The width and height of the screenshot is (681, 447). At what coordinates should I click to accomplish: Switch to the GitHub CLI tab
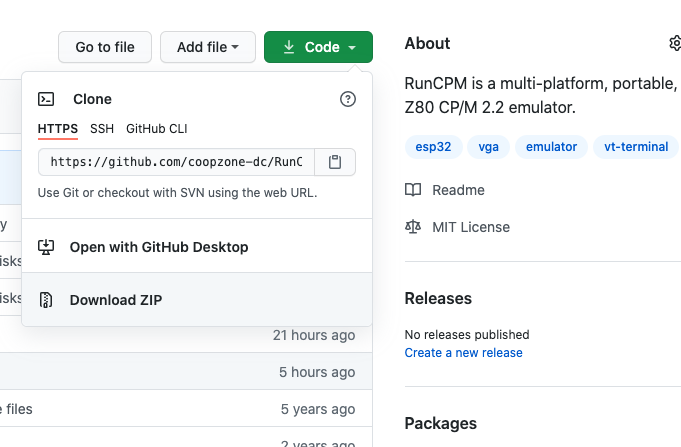[157, 129]
